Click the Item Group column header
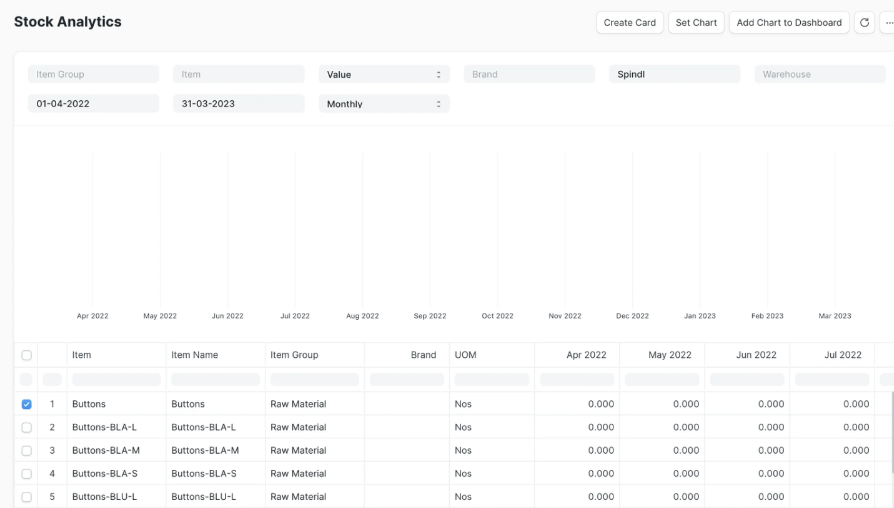This screenshot has height=508, width=894. point(294,355)
